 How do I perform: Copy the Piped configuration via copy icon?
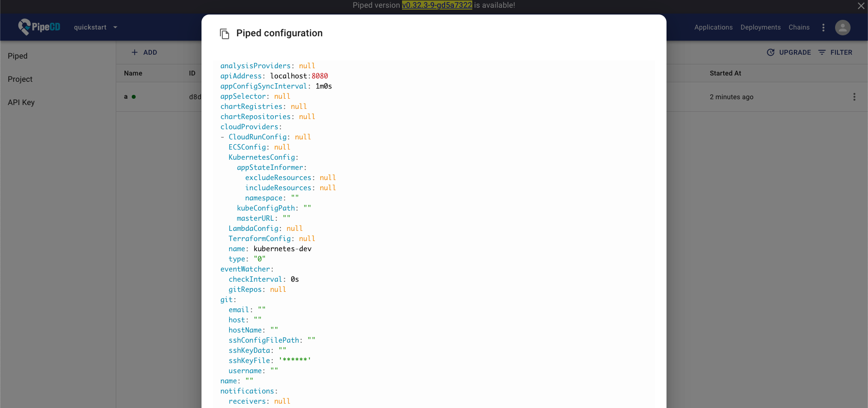coord(224,33)
